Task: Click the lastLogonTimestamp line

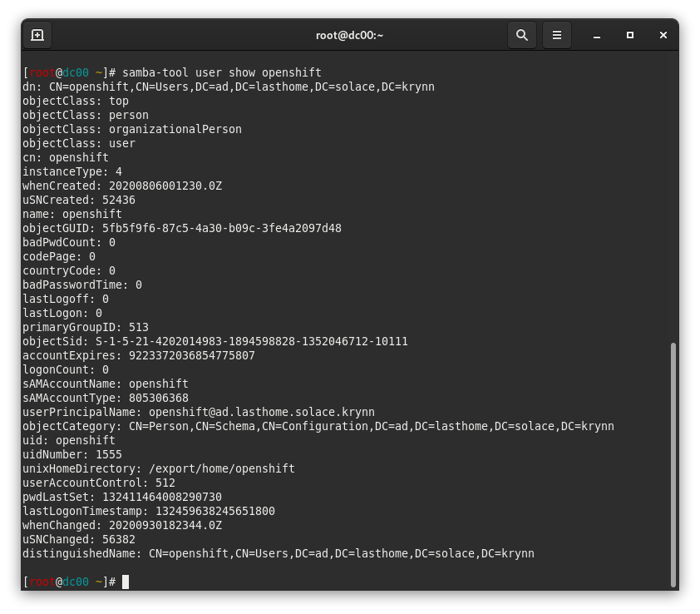Action: (148, 511)
